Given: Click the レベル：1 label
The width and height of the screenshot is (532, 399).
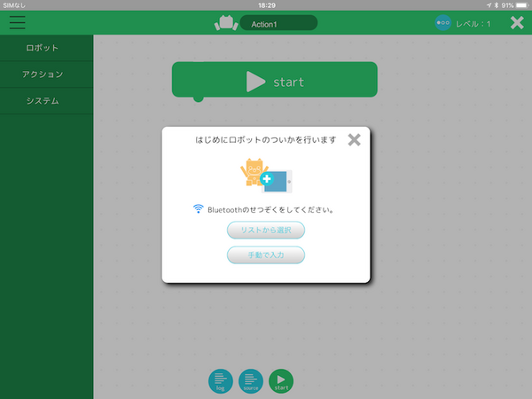Looking at the screenshot, I should tap(473, 24).
